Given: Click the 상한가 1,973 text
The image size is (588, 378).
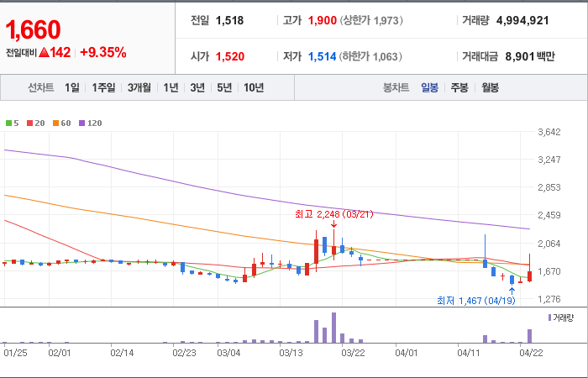Looking at the screenshot, I should 371,20.
